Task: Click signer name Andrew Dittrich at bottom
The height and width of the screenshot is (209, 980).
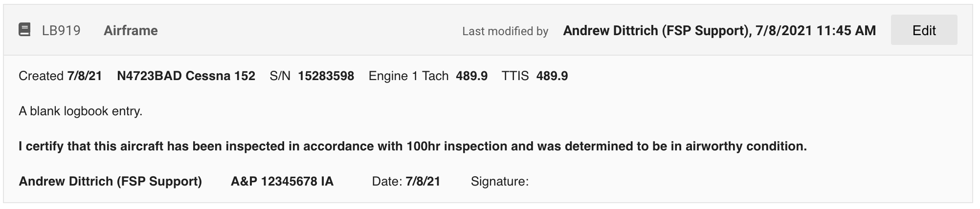Action: pos(111,182)
